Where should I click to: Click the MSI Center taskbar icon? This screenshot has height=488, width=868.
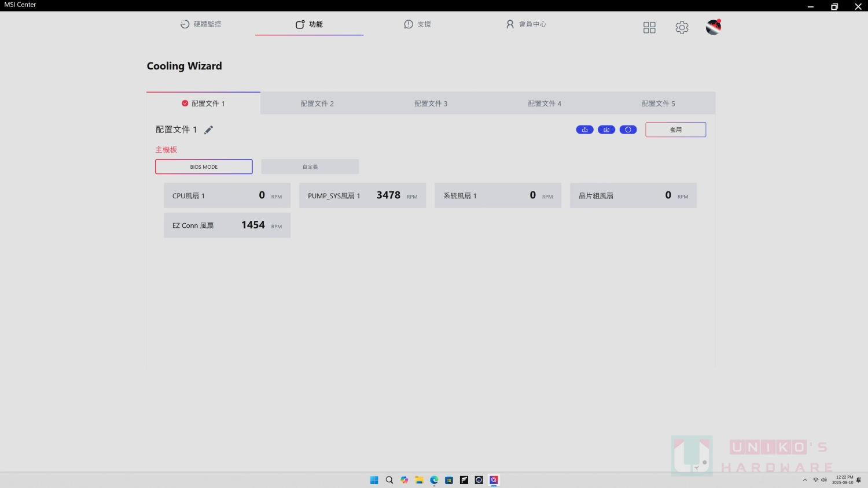pyautogui.click(x=494, y=480)
